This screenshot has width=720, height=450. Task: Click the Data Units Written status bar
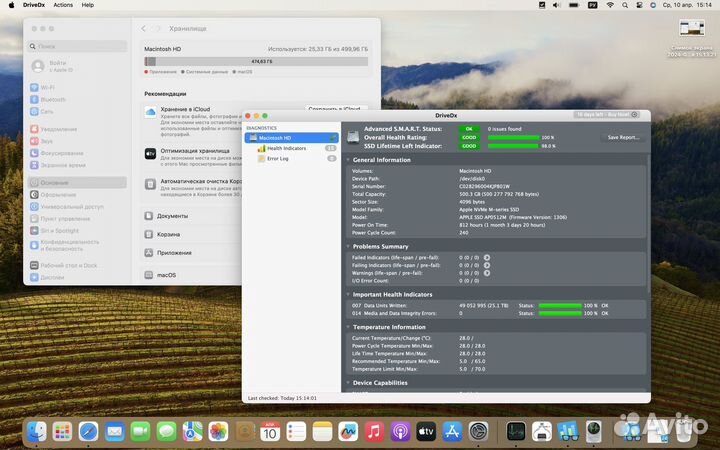pos(560,306)
